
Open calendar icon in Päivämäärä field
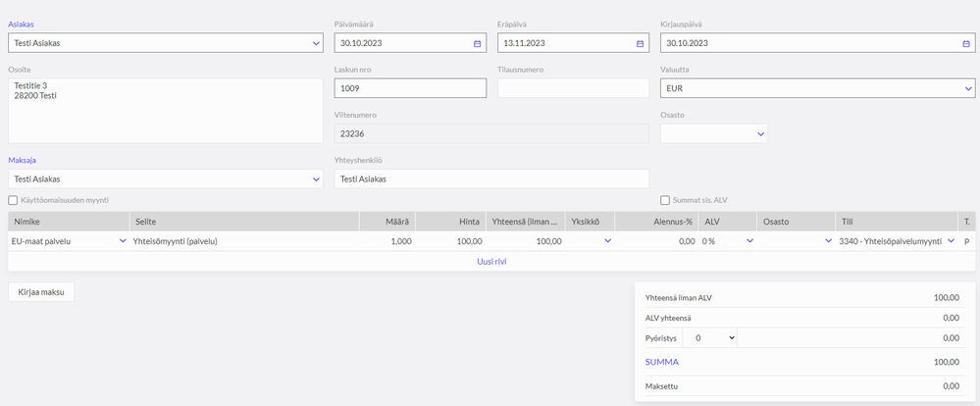[x=477, y=44]
